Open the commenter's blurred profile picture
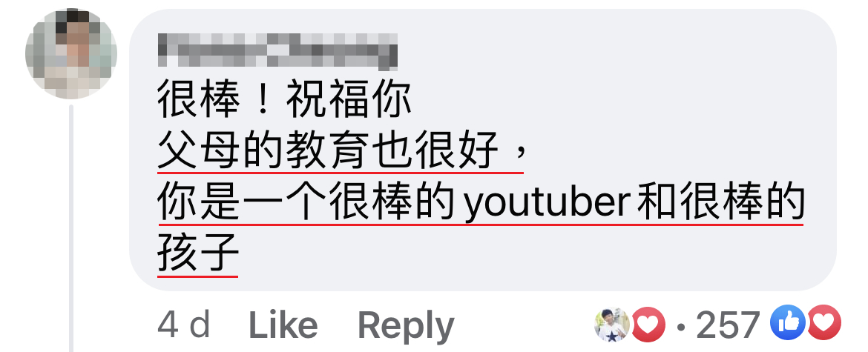The width and height of the screenshot is (868, 352). 71,53
